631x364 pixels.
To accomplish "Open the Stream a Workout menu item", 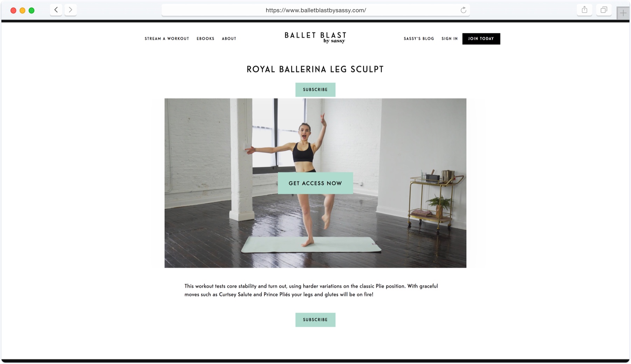I will [x=167, y=39].
